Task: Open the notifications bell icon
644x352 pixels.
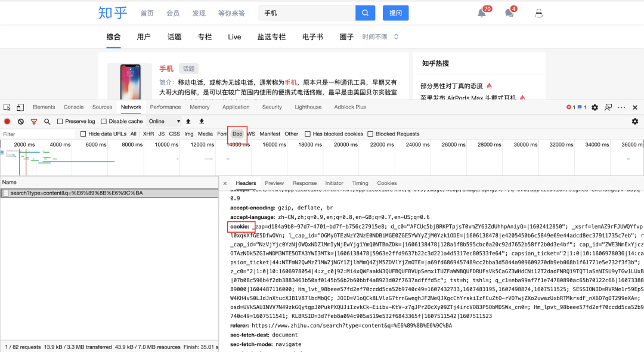Action: tap(482, 13)
